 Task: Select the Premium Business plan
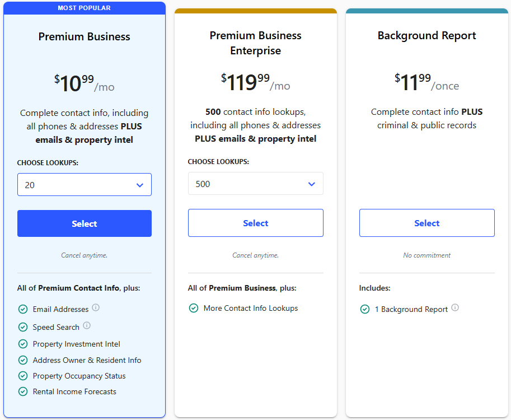click(x=85, y=223)
